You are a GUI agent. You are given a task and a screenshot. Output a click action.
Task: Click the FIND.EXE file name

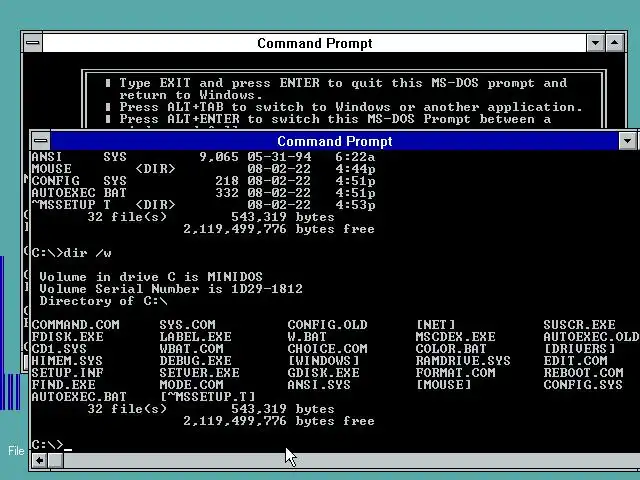coord(63,385)
